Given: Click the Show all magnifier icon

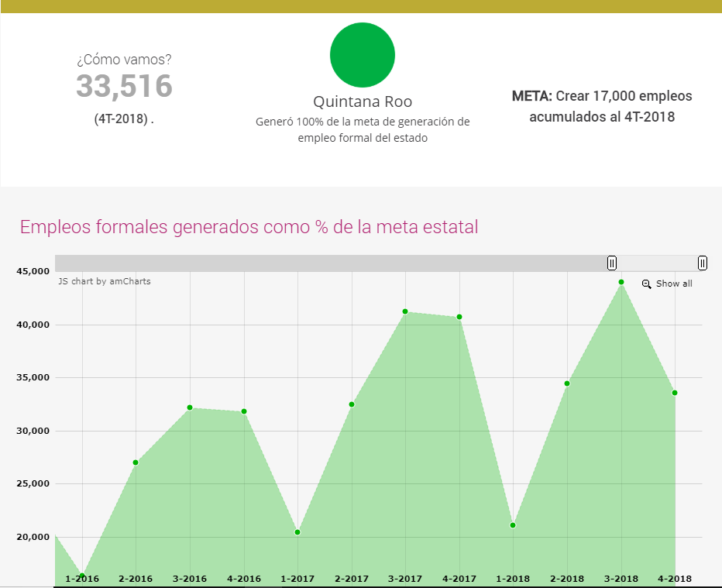Looking at the screenshot, I should pos(647,284).
